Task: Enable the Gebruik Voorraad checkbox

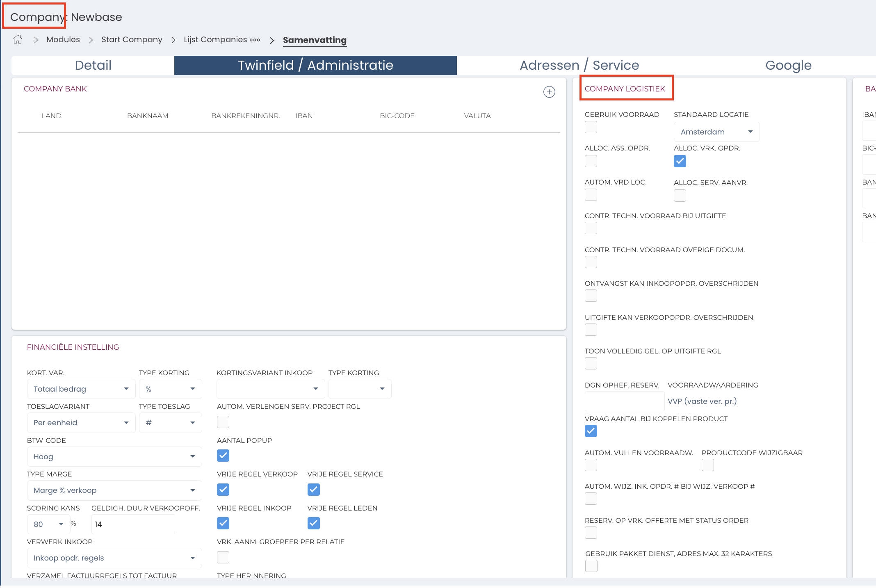Action: coord(591,128)
